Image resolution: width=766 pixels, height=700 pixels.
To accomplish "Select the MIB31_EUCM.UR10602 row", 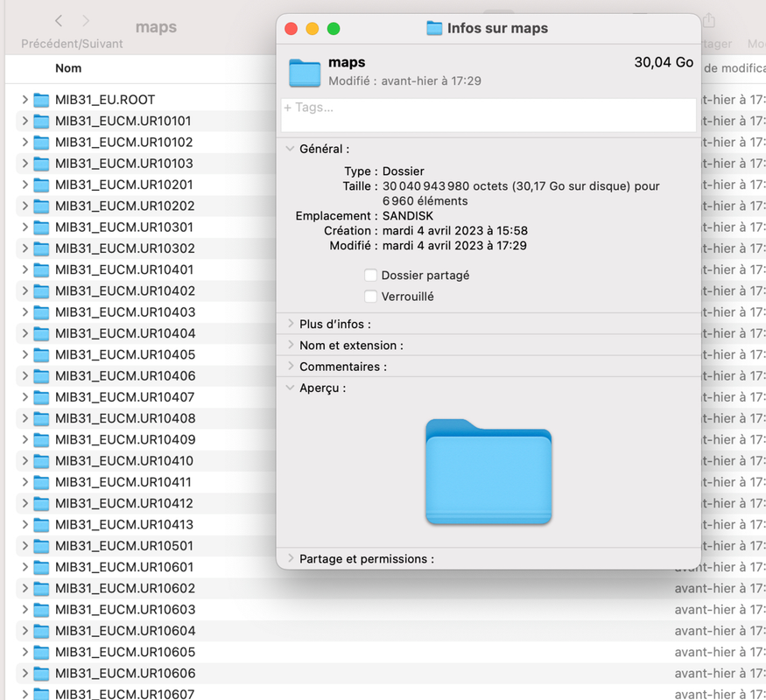I will [x=390, y=588].
